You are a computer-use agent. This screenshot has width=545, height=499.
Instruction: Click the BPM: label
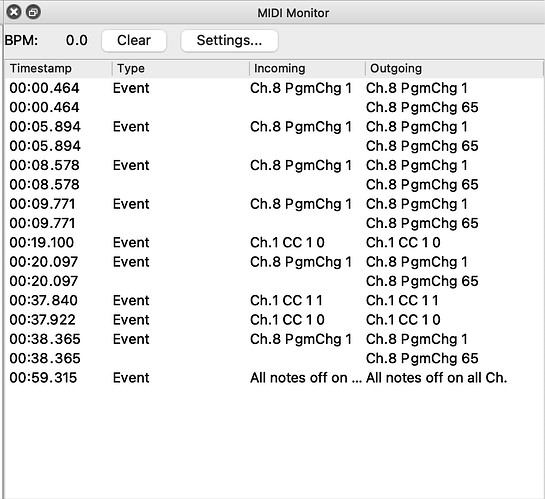[x=21, y=41]
